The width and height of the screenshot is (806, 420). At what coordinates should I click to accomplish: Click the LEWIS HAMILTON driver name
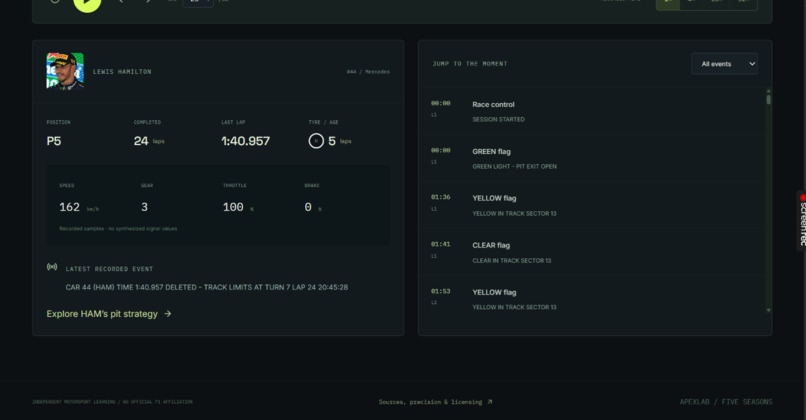(122, 72)
